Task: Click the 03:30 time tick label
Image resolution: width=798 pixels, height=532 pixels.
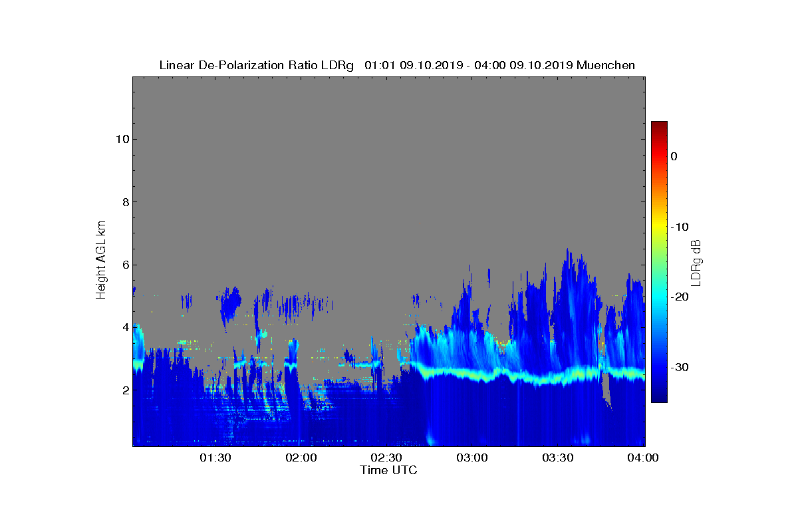Action: click(559, 458)
